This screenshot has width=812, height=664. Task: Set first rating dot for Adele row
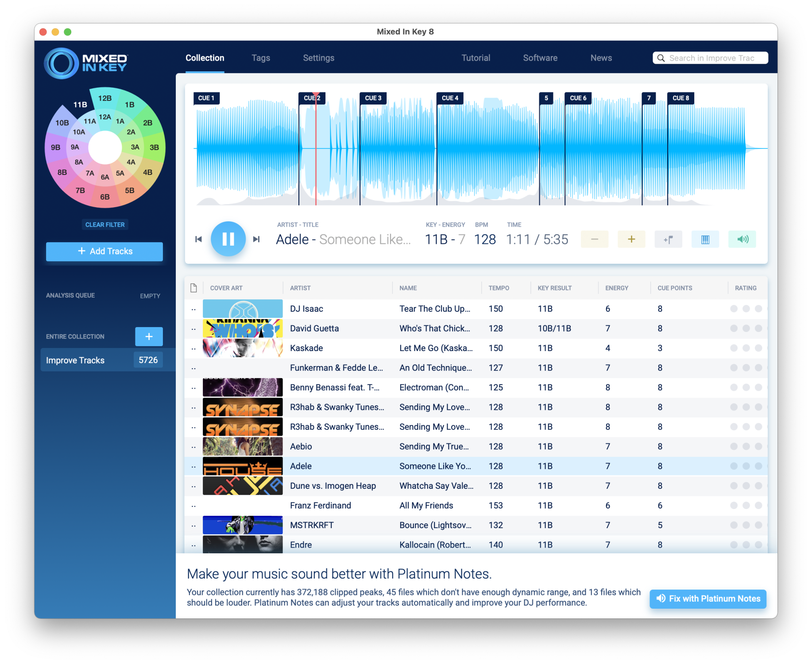point(734,466)
